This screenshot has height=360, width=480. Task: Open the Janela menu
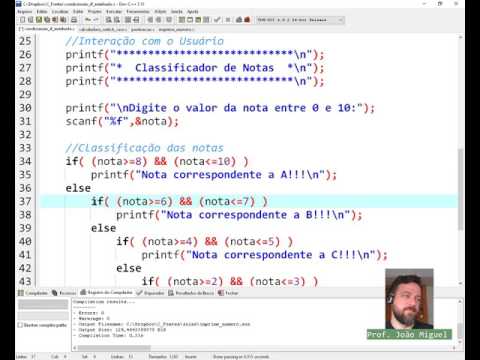pyautogui.click(x=177, y=12)
